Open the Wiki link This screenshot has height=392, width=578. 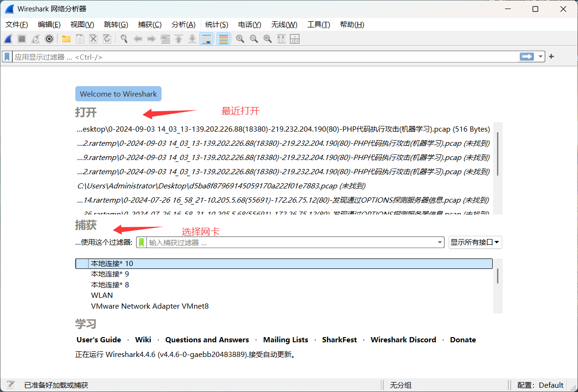(x=143, y=340)
